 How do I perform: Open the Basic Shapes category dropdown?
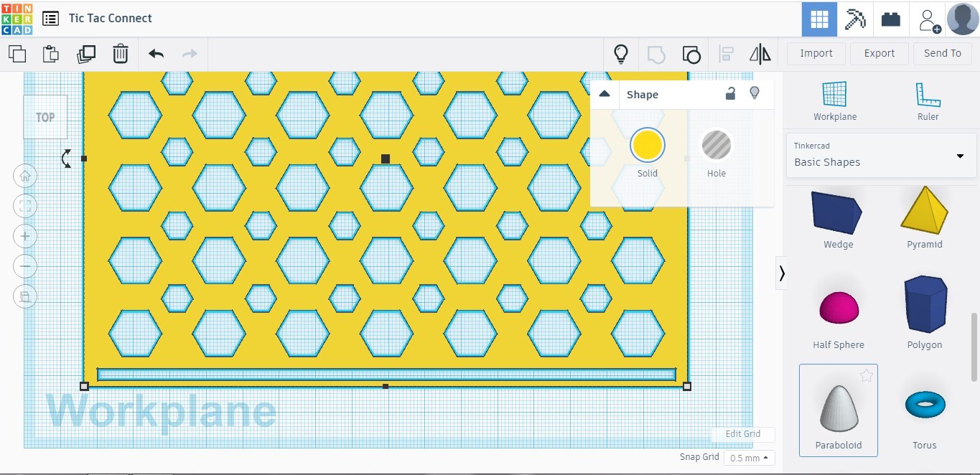pyautogui.click(x=882, y=155)
